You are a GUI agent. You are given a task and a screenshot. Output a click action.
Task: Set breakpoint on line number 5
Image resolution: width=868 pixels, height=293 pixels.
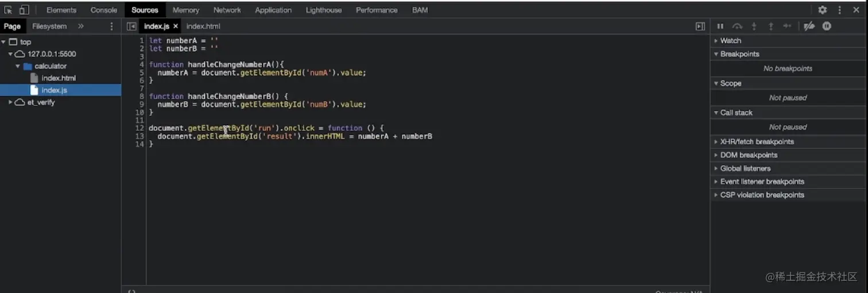click(x=142, y=73)
